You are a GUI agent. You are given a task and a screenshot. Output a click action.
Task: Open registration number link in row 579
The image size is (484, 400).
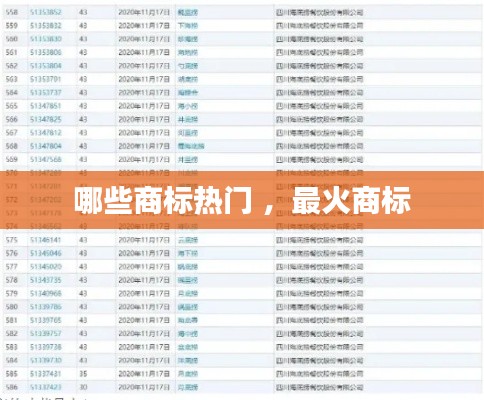[46, 293]
